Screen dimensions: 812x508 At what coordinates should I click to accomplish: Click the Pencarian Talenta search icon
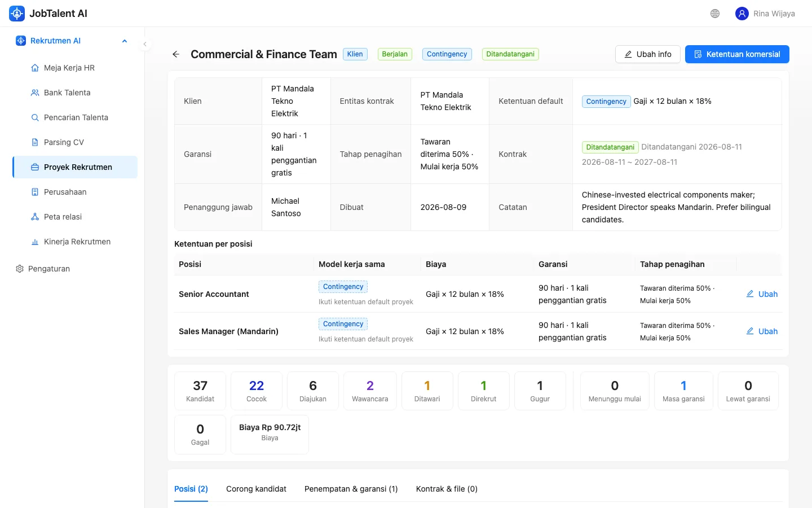coord(35,117)
